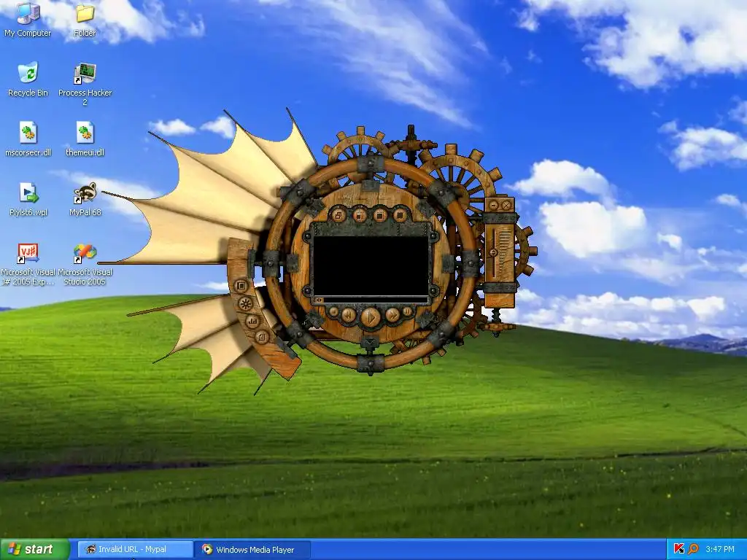Viewport: 747px width, 560px height.
Task: Click the orange magnifier tray icon
Action: (x=693, y=549)
